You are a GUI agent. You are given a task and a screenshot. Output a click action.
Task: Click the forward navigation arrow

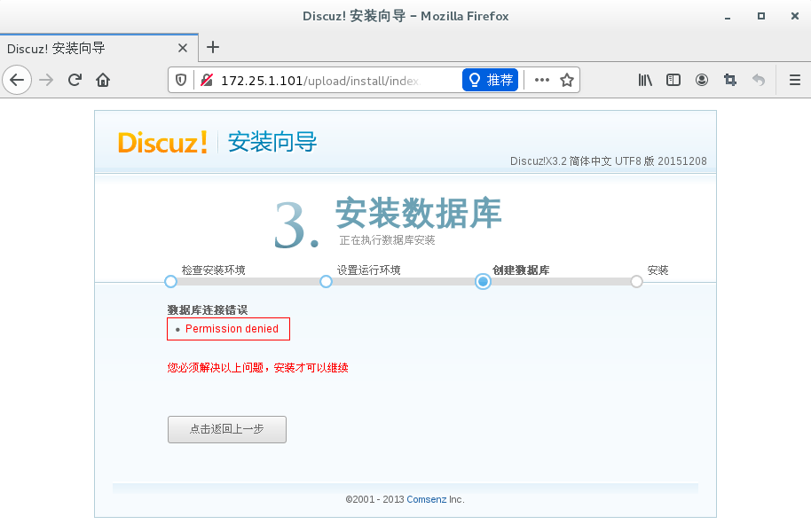(x=46, y=80)
